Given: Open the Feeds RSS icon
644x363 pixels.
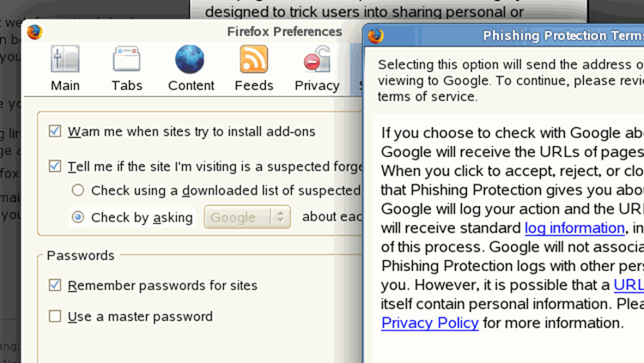Looking at the screenshot, I should click(x=254, y=59).
